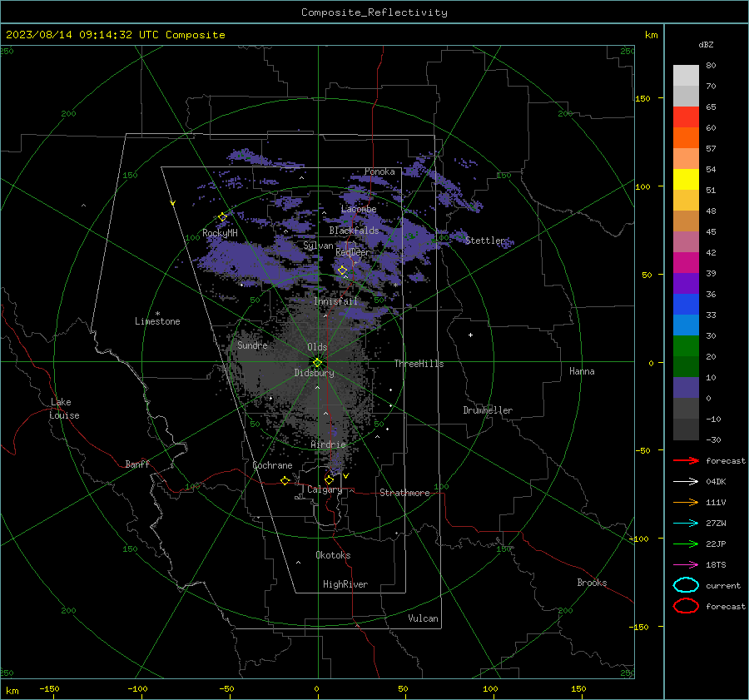Select the light gray 70-80 dBZ swatch

686,76
